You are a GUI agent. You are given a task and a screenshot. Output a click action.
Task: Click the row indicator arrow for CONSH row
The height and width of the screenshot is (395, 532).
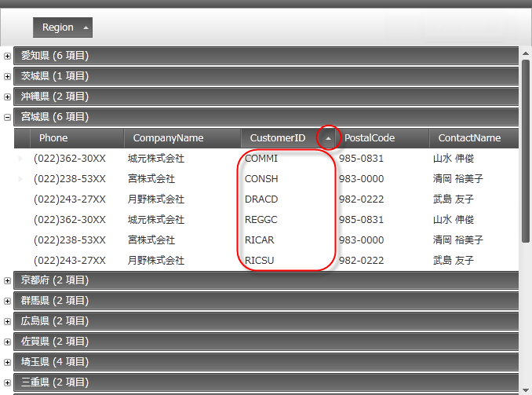point(21,179)
